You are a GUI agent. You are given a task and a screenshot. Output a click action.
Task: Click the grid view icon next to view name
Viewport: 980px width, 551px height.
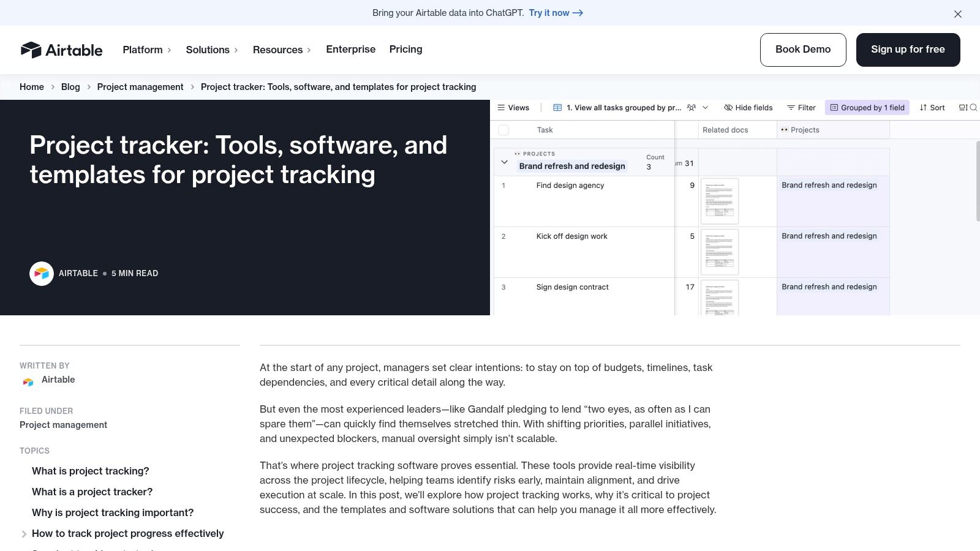tap(558, 107)
